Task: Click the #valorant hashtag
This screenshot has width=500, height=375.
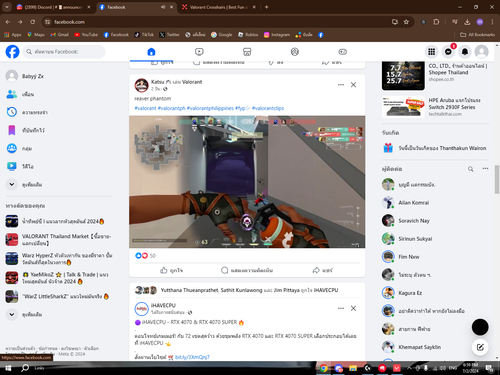Action: point(145,108)
